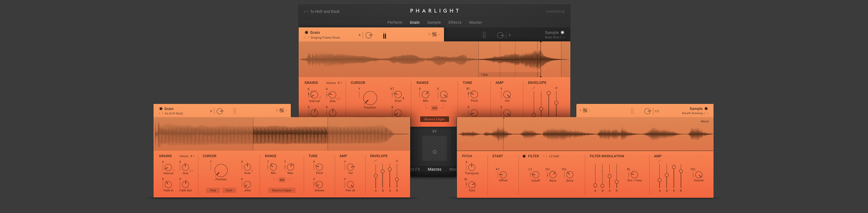Click the circle in the XY pad
Screen dimensions: 868x213
[435, 152]
